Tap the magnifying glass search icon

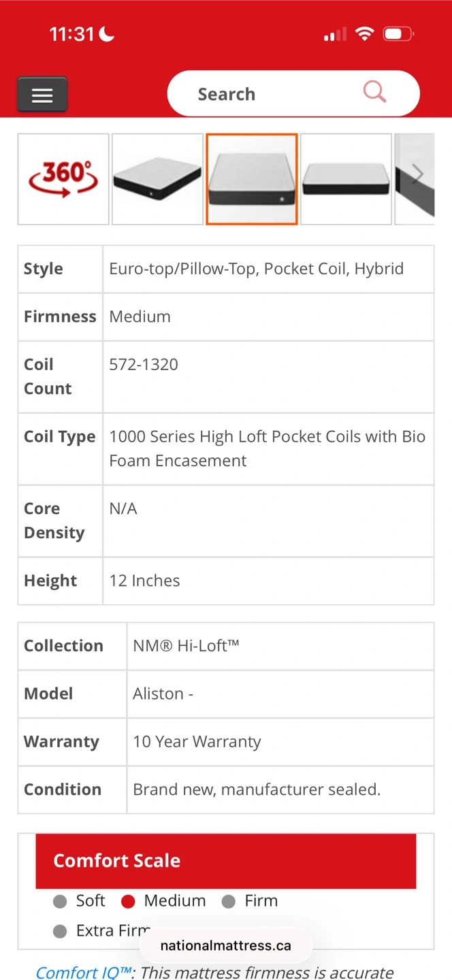pyautogui.click(x=374, y=91)
